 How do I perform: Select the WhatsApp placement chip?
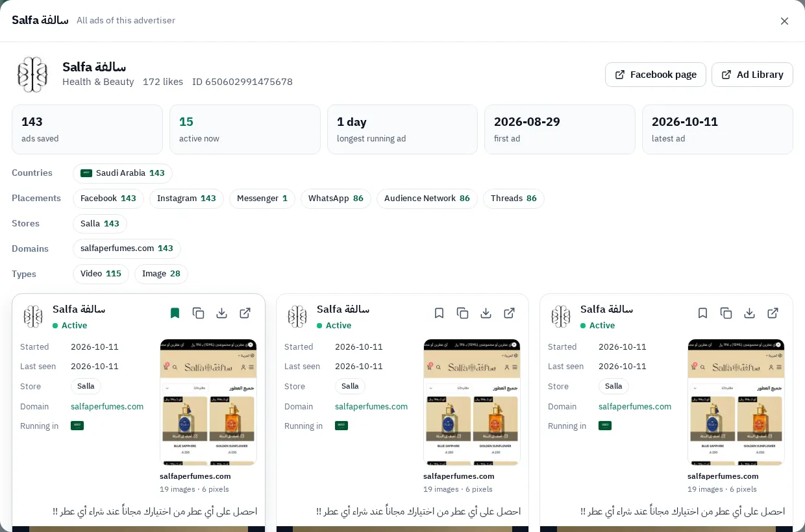coord(336,199)
